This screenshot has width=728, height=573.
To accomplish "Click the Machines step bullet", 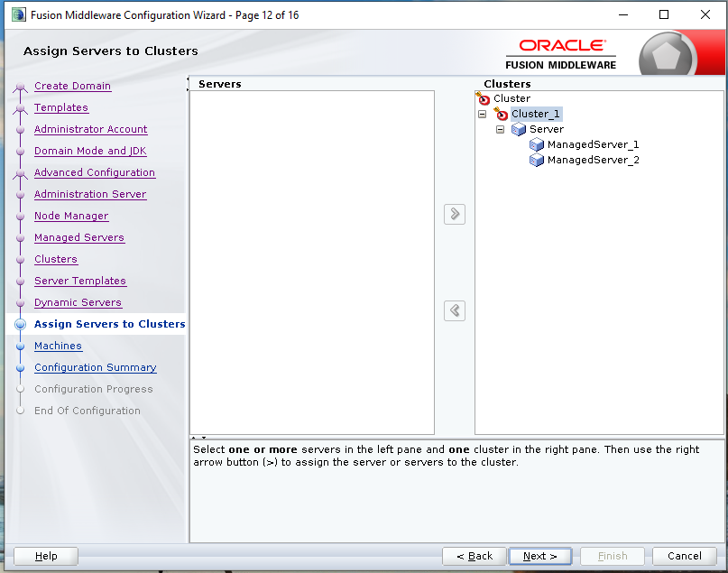I will pyautogui.click(x=20, y=346).
